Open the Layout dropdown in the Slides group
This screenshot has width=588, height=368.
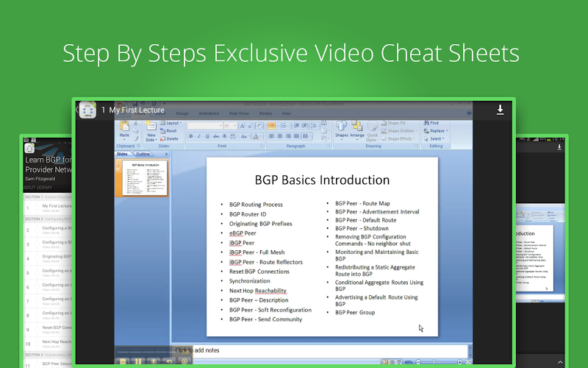[x=171, y=123]
